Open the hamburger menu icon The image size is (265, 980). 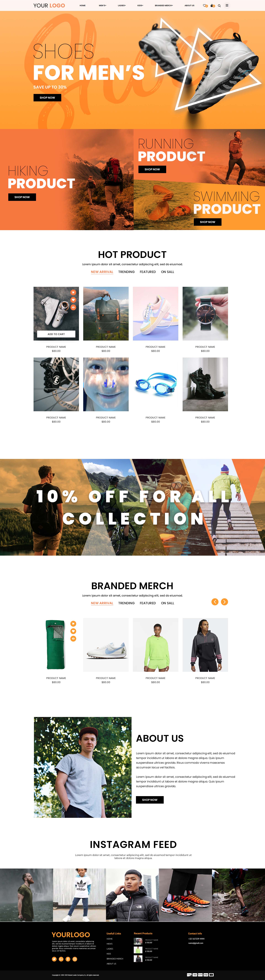point(227,5)
